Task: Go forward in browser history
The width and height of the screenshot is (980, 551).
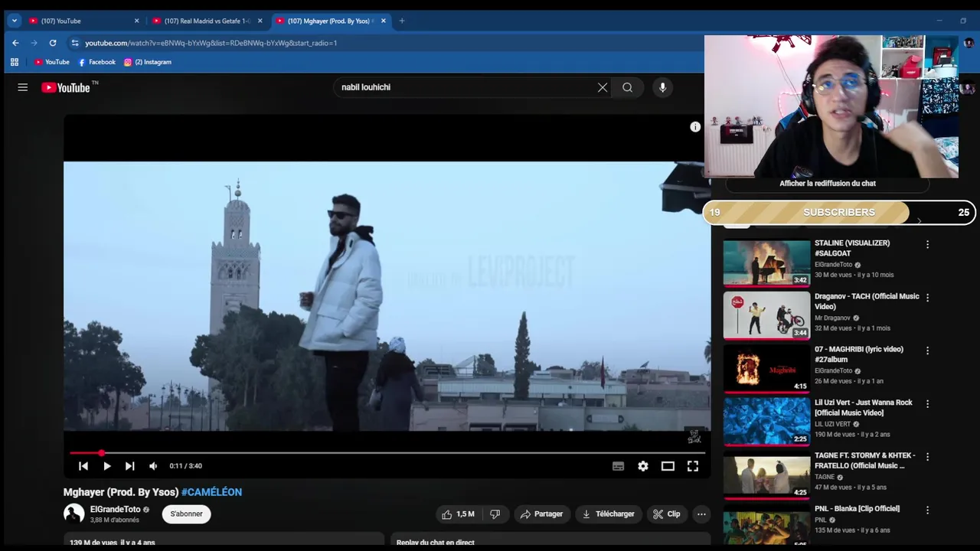Action: point(34,43)
